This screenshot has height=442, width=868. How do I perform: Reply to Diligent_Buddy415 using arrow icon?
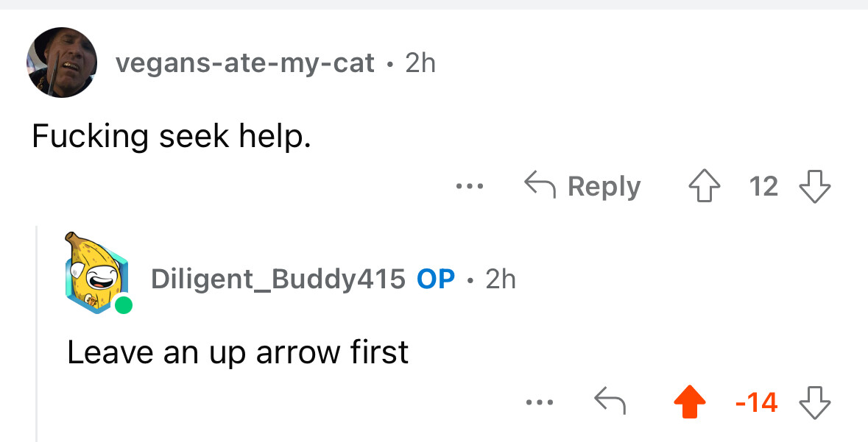(x=610, y=401)
